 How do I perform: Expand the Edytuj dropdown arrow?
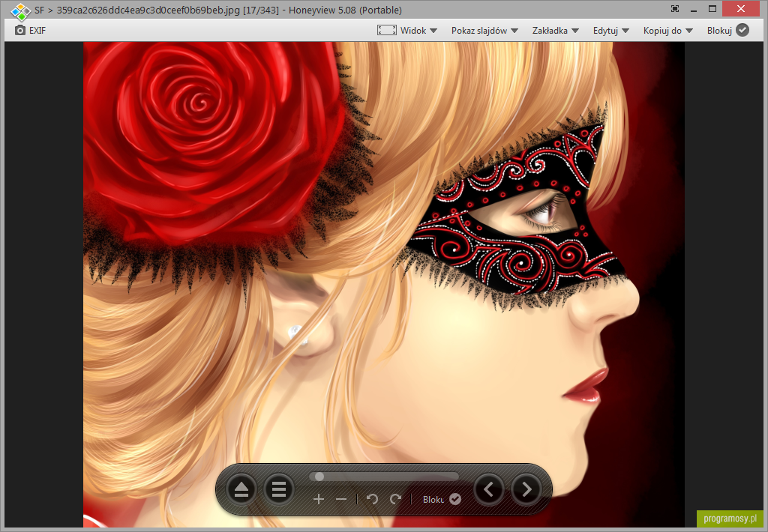tap(625, 31)
